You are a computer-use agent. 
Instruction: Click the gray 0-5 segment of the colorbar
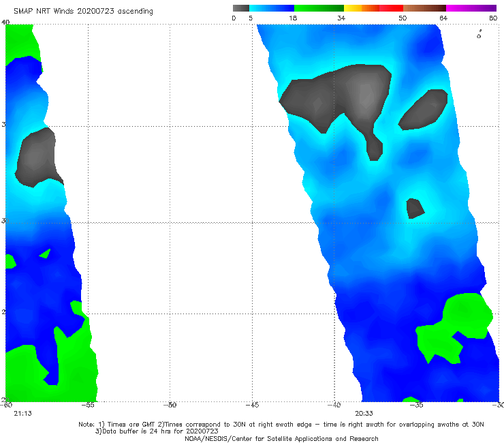click(x=241, y=8)
